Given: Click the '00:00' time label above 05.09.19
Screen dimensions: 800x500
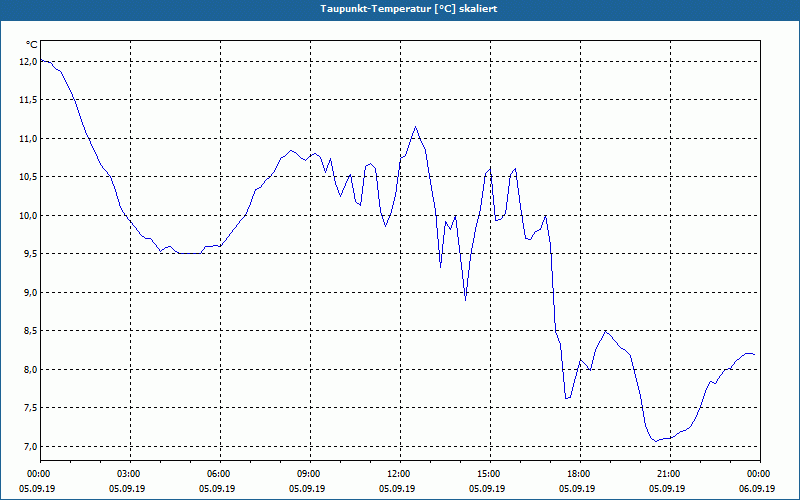Looking at the screenshot, I should (x=38, y=474).
